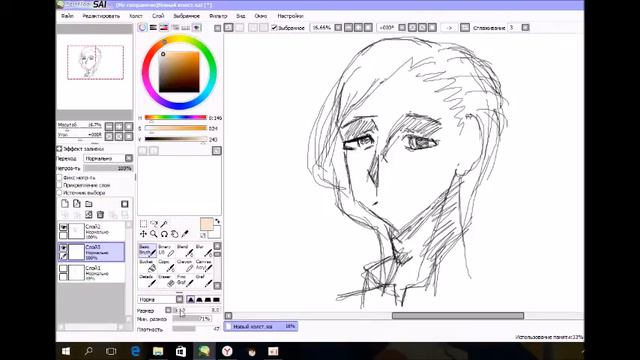The height and width of the screenshot is (360, 640).
Task: Open the Вид menu
Action: point(241,16)
